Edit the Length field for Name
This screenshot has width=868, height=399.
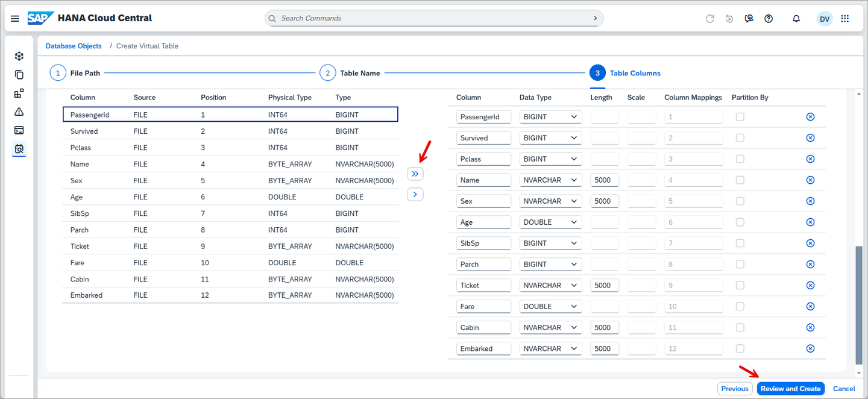click(x=605, y=180)
